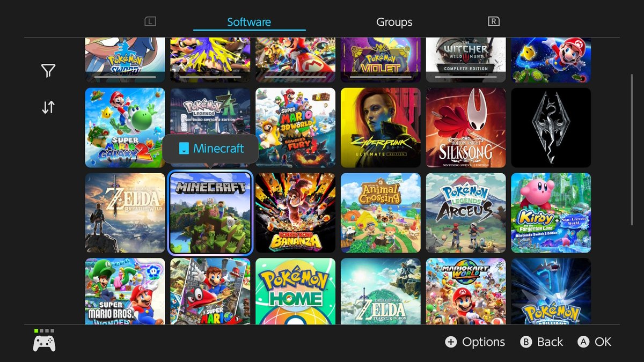Select Super Mario 3D World Bowser's Fury

296,128
